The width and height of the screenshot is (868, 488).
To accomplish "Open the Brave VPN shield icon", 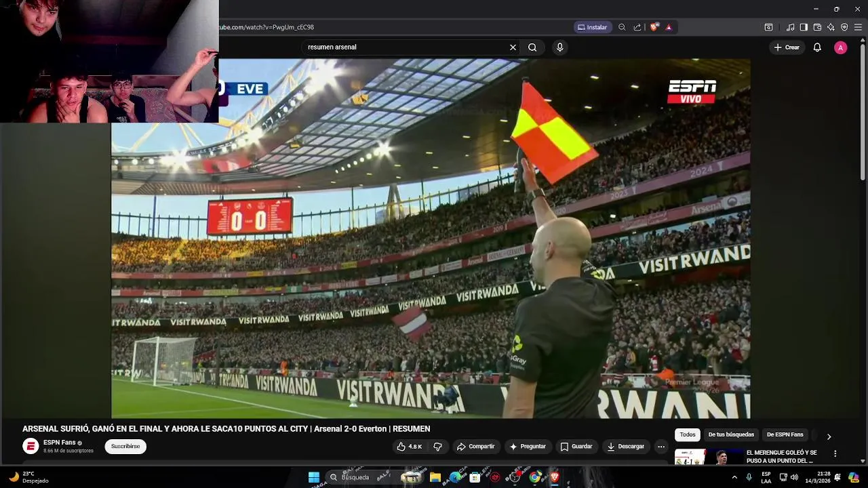I will [844, 27].
